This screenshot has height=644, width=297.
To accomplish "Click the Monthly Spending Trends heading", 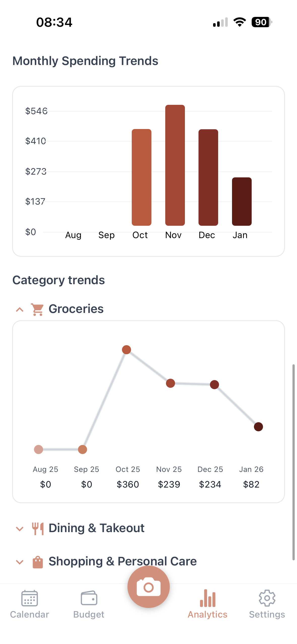I will click(85, 60).
